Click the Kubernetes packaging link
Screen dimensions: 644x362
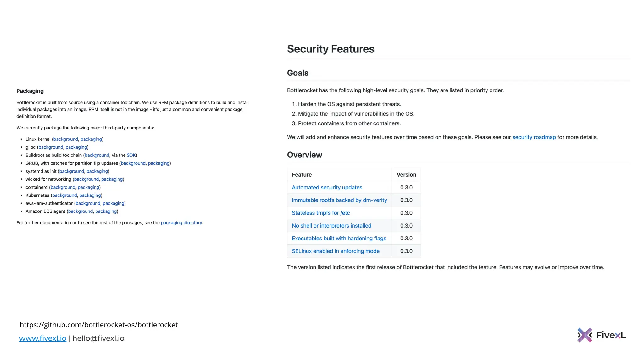tap(90, 195)
